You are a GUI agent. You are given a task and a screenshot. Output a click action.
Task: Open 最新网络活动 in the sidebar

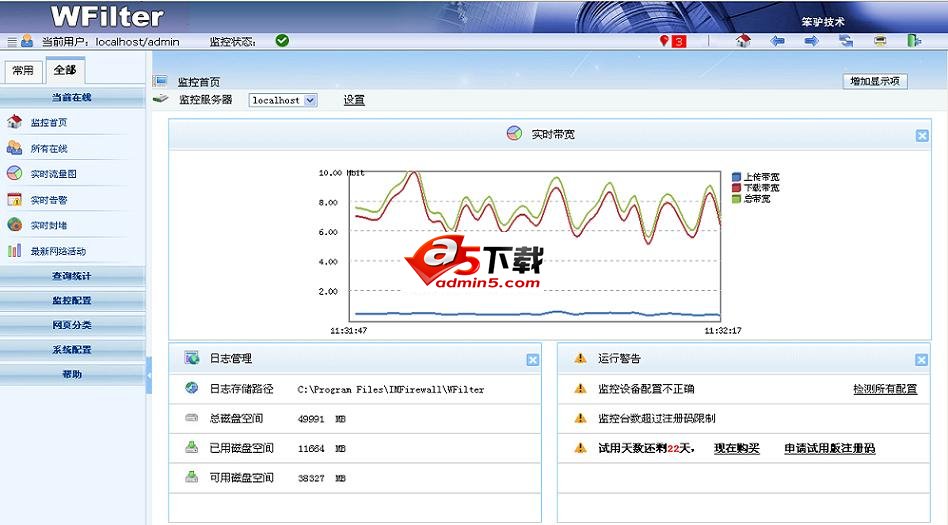tap(58, 251)
